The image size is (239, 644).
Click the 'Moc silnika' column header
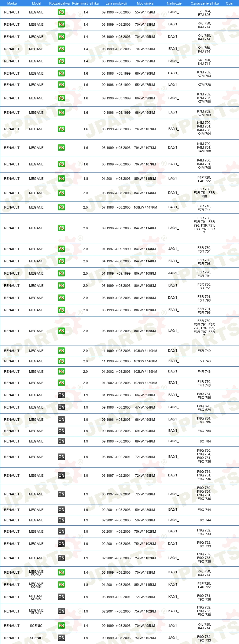coord(145,3)
